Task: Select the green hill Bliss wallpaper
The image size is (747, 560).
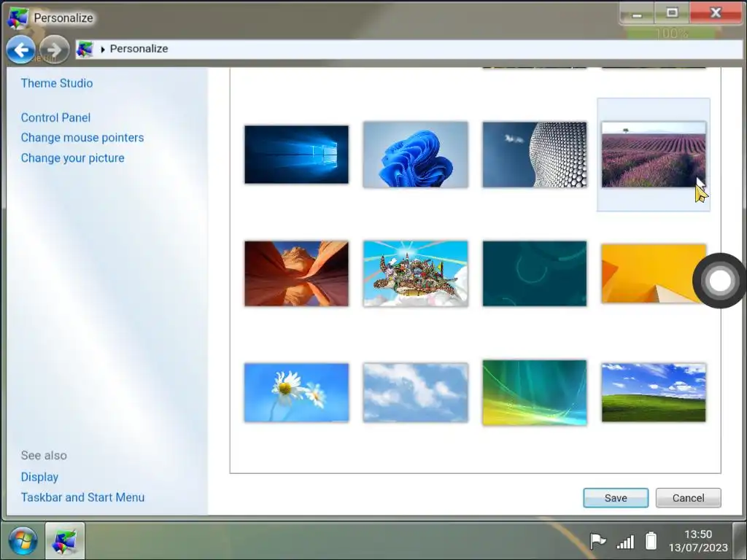Action: [654, 392]
